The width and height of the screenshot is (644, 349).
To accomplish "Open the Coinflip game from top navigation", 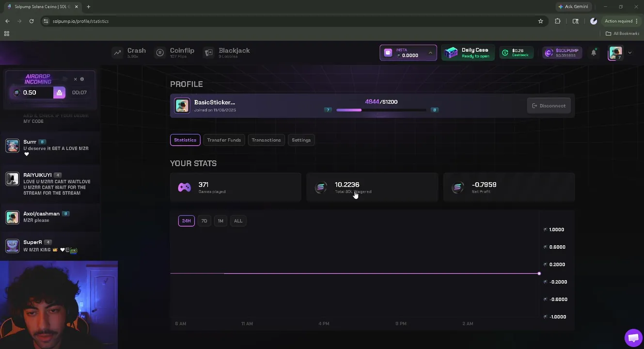I will click(x=174, y=52).
